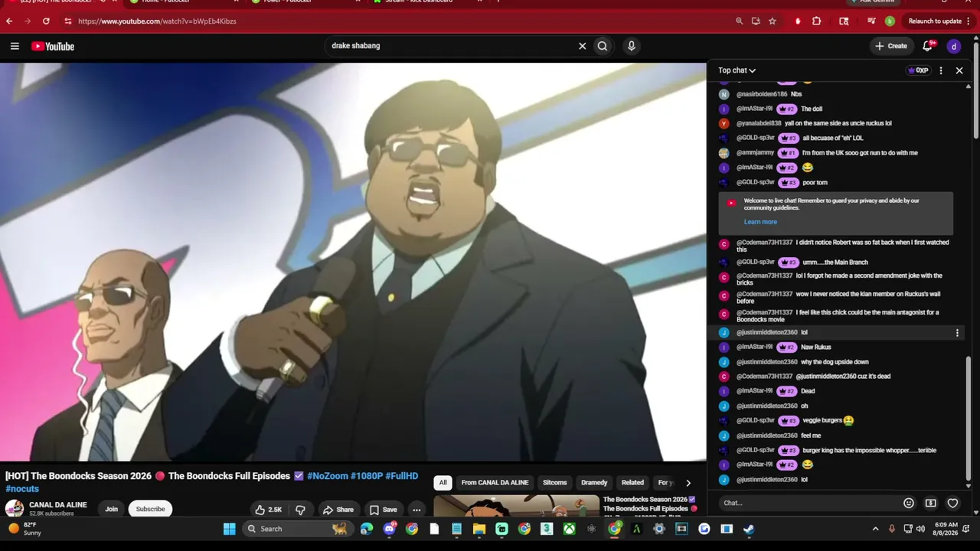980x551 pixels.
Task: Share the Boondocks video
Action: coord(338,510)
